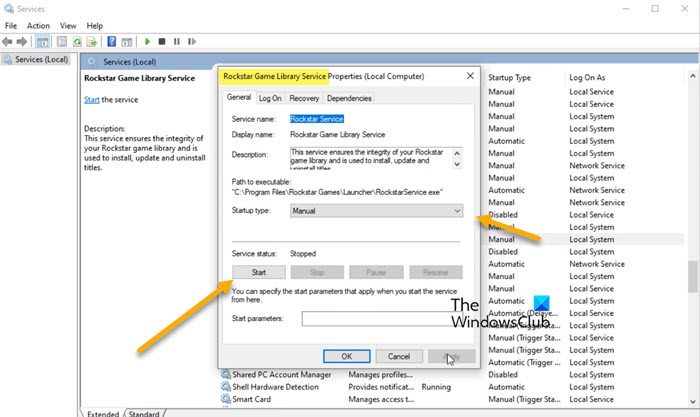Click the 'Manages profiles...' description cell
The height and width of the screenshot is (417, 700).
click(380, 375)
